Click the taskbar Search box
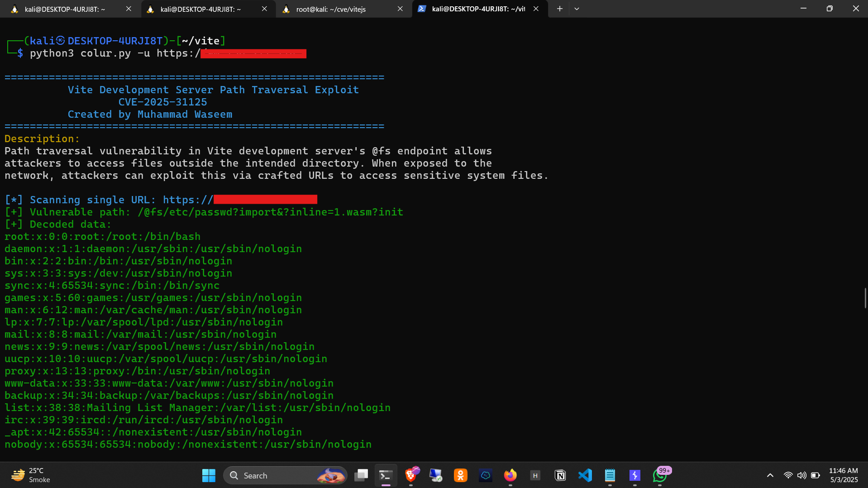Image resolution: width=868 pixels, height=488 pixels. point(285,475)
